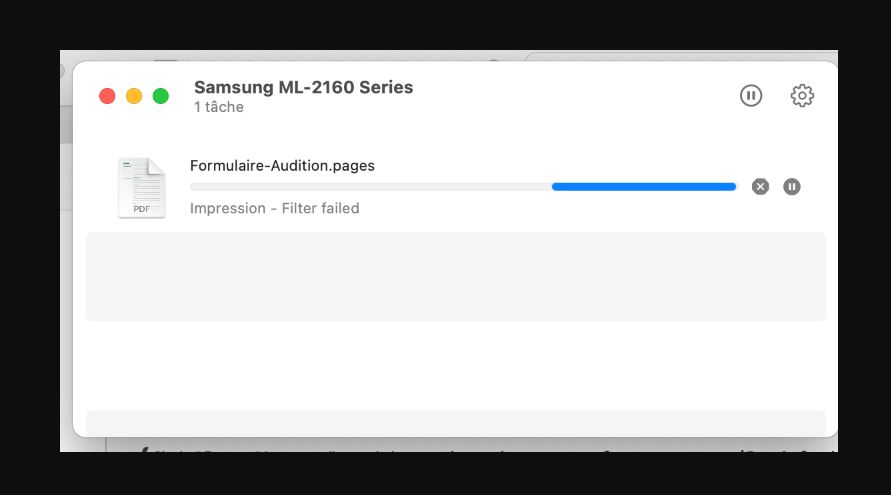Click the blue filled progress portion
Screen dimensions: 891x495
tap(644, 186)
